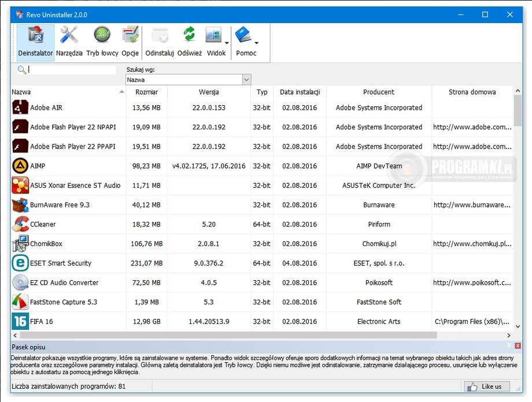Expand the Widok dropdown arrow
The width and height of the screenshot is (532, 402).
pyautogui.click(x=227, y=43)
